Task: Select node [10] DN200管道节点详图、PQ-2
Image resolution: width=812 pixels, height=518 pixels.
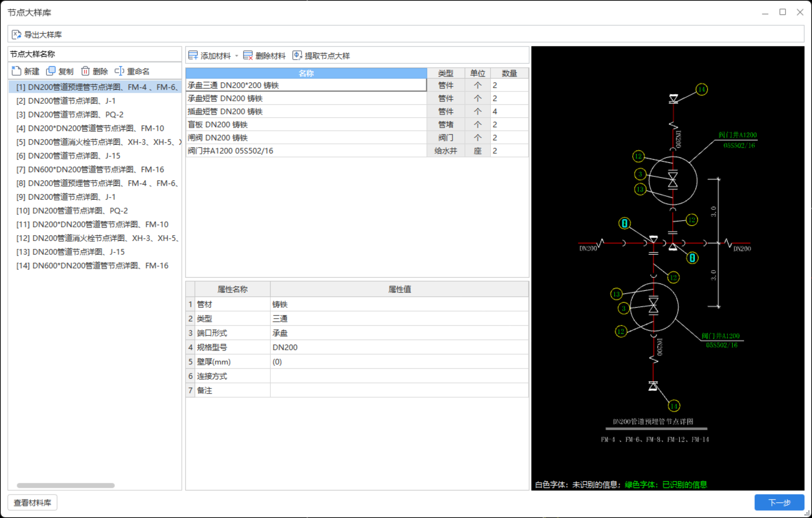Action: tap(95, 211)
